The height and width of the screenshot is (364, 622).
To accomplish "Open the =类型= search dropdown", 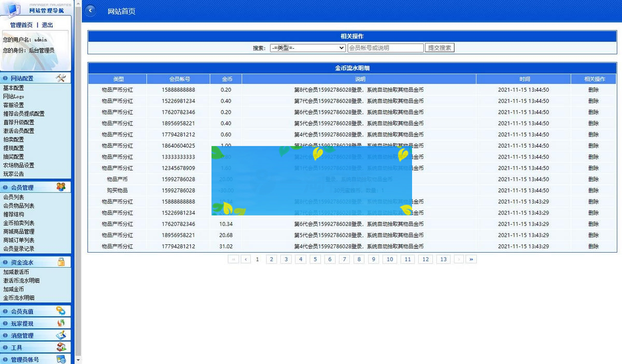I will (x=307, y=48).
